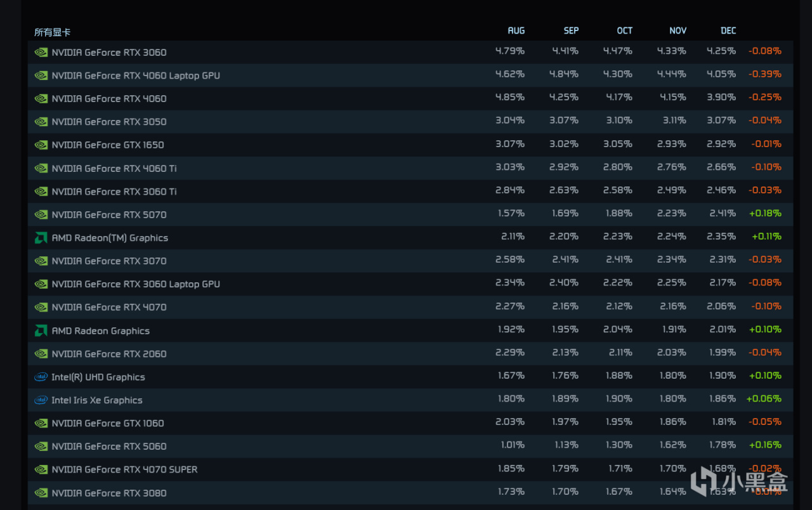Click the Intel logo beside Iris Xe Graphics
Image resolution: width=812 pixels, height=510 pixels.
point(41,400)
